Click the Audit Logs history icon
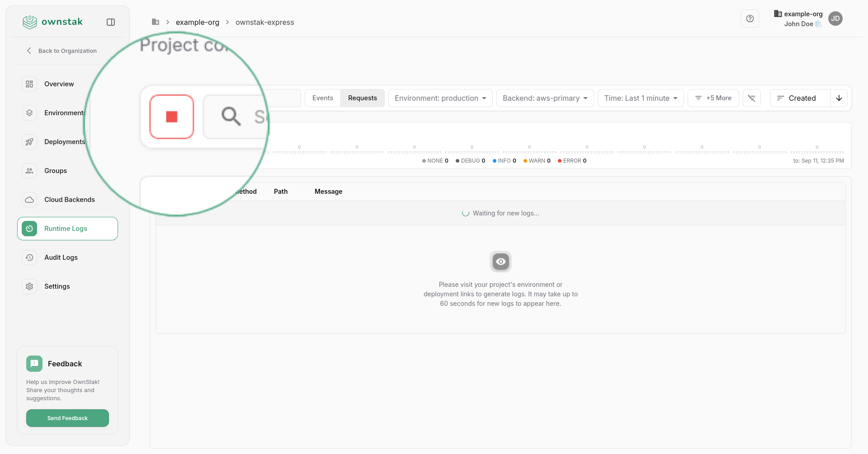The image size is (868, 454). point(29,257)
